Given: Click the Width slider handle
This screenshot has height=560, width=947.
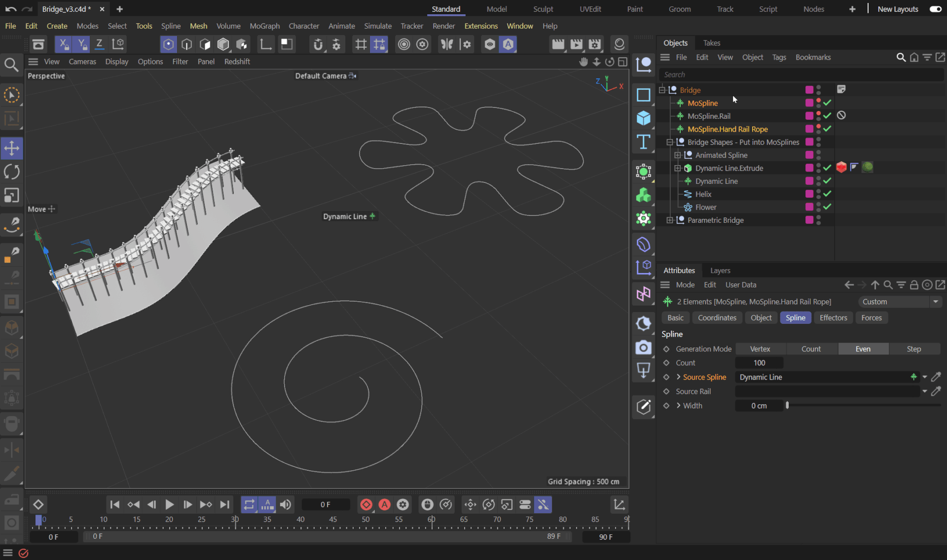Looking at the screenshot, I should (x=787, y=405).
